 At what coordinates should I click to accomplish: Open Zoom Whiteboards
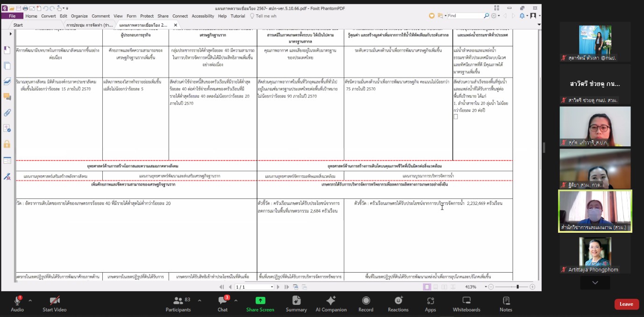point(466,304)
